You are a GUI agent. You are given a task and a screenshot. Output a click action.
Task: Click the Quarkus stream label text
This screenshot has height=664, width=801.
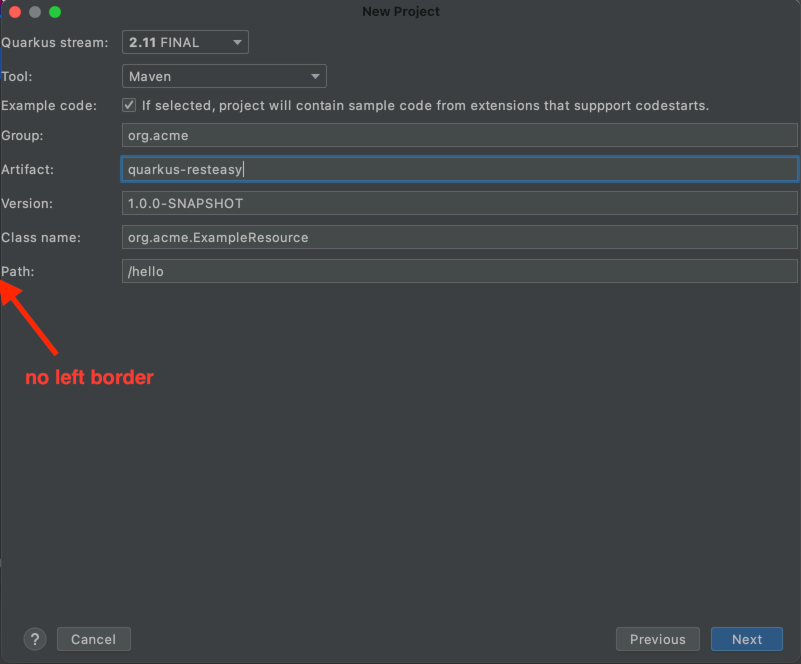(55, 42)
